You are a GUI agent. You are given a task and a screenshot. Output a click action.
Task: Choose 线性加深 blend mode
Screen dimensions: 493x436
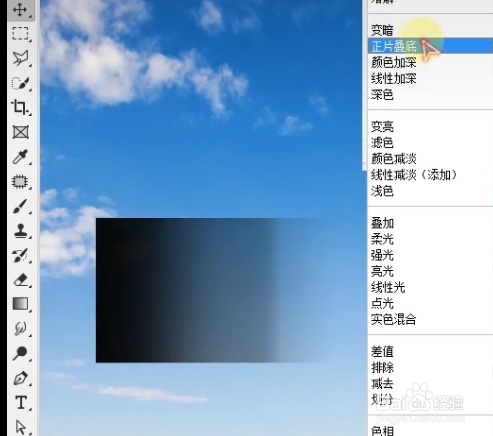394,79
